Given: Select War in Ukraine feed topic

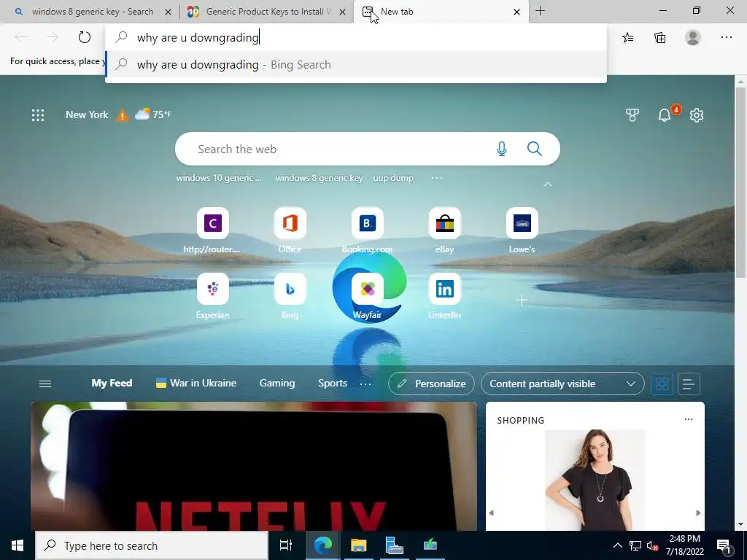Looking at the screenshot, I should point(196,384).
